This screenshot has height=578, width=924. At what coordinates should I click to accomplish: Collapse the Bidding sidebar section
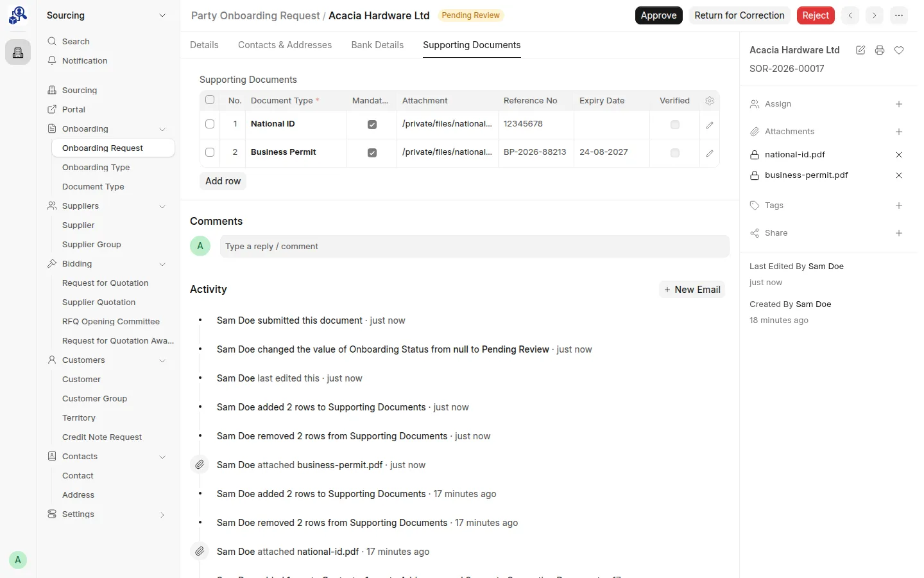click(x=162, y=264)
